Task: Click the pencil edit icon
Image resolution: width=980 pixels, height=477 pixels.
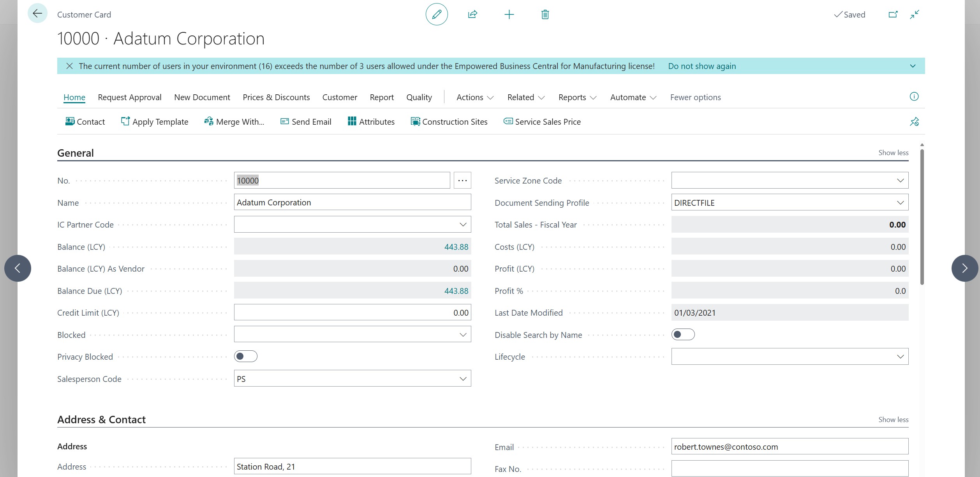Action: (437, 14)
